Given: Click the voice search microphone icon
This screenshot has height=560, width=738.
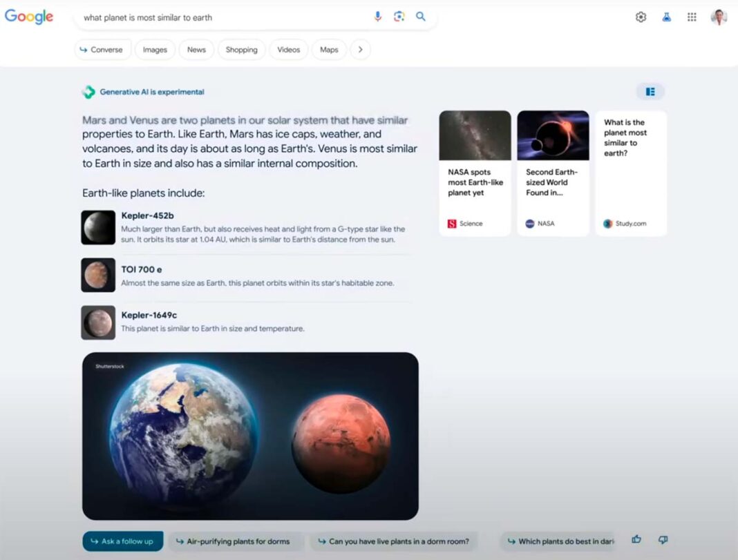Looking at the screenshot, I should tap(377, 17).
